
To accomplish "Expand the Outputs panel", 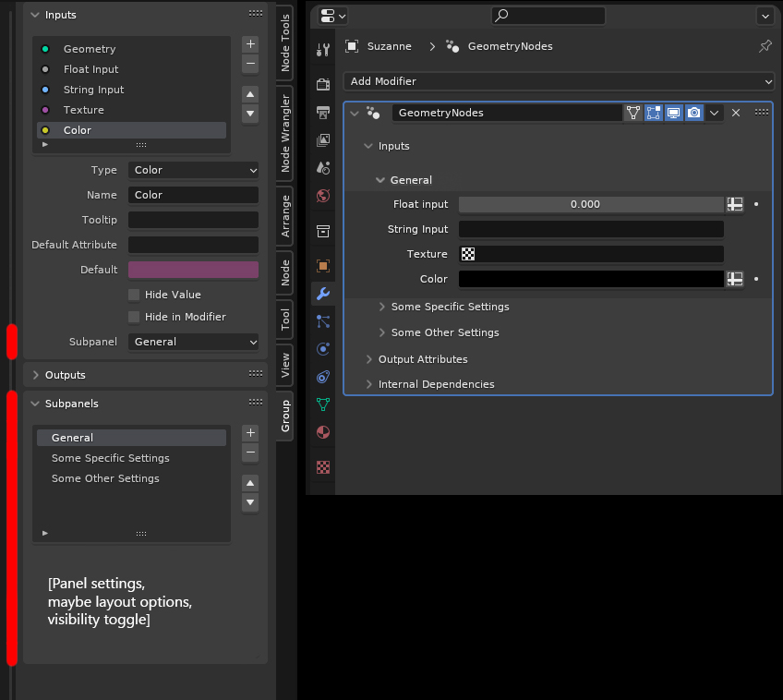I will [35, 375].
